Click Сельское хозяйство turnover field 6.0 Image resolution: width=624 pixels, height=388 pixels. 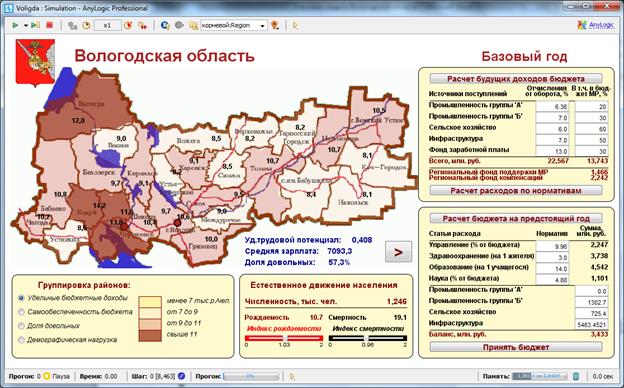(552, 129)
